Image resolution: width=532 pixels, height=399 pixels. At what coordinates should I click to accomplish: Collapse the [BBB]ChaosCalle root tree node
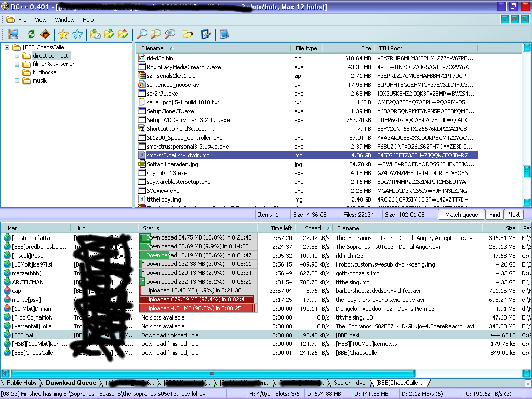click(x=7, y=47)
